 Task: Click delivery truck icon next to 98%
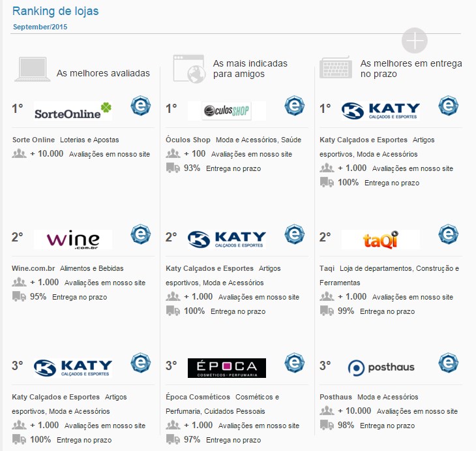pyautogui.click(x=327, y=425)
